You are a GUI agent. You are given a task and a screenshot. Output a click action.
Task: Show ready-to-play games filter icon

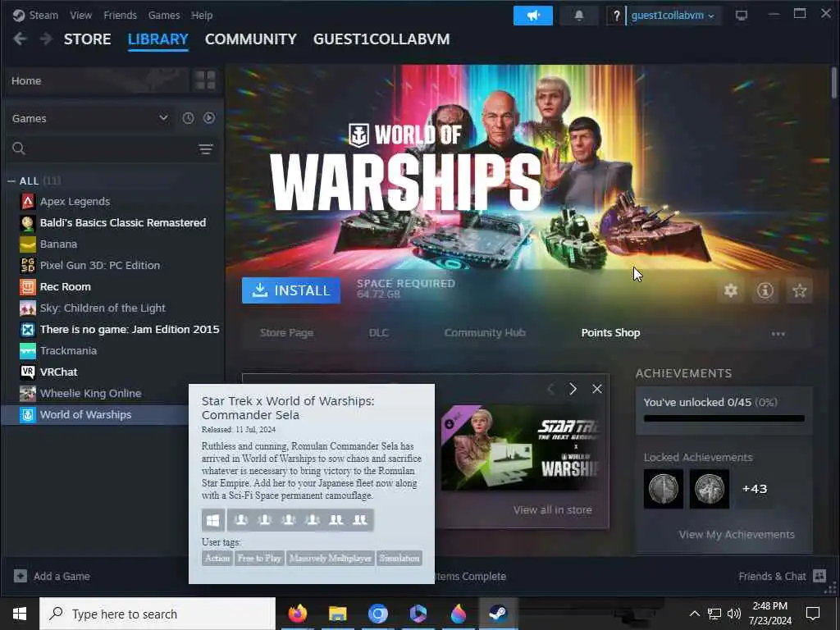tap(209, 118)
